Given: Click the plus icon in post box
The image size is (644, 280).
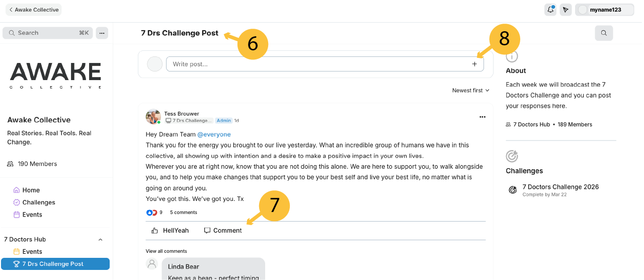Looking at the screenshot, I should click(474, 64).
